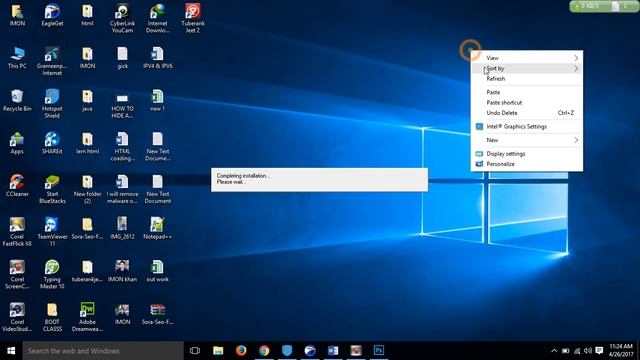Select the Corel FastFlick X8 icon

pyautogui.click(x=17, y=231)
